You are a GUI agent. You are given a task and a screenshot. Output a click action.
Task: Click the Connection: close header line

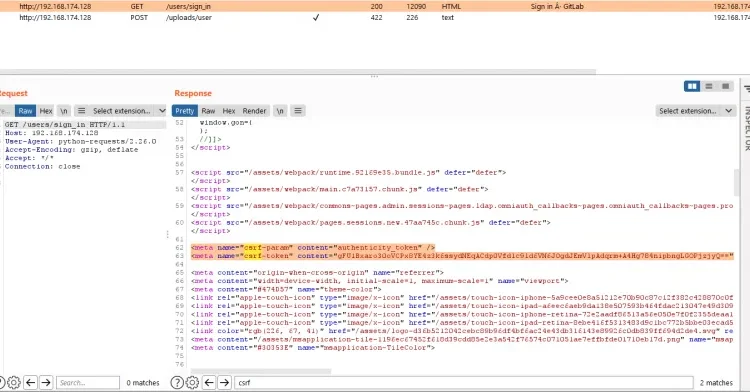coord(43,166)
